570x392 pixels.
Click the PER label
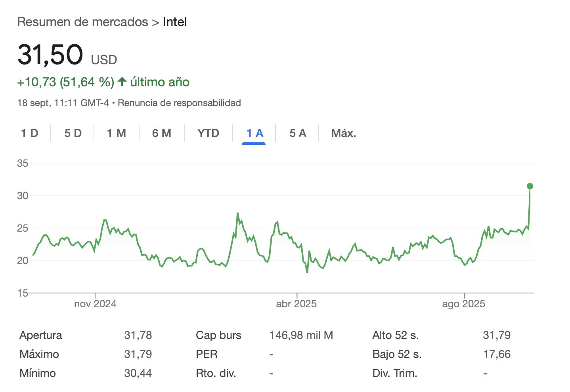[x=207, y=354]
